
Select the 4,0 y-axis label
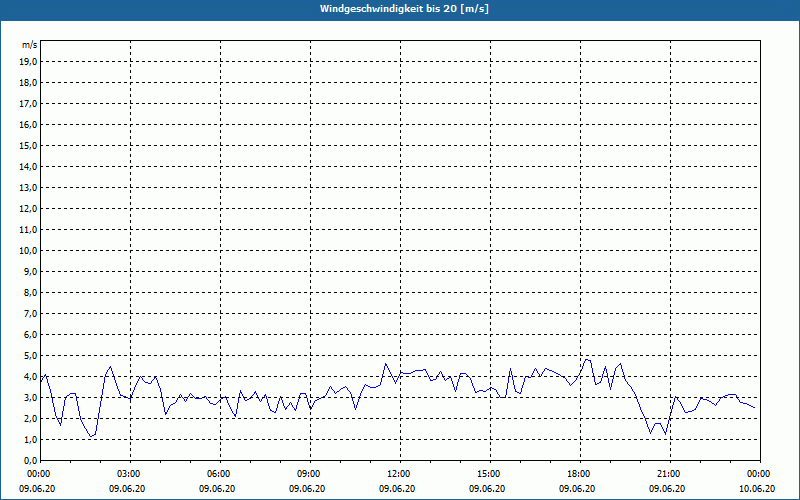coord(30,377)
